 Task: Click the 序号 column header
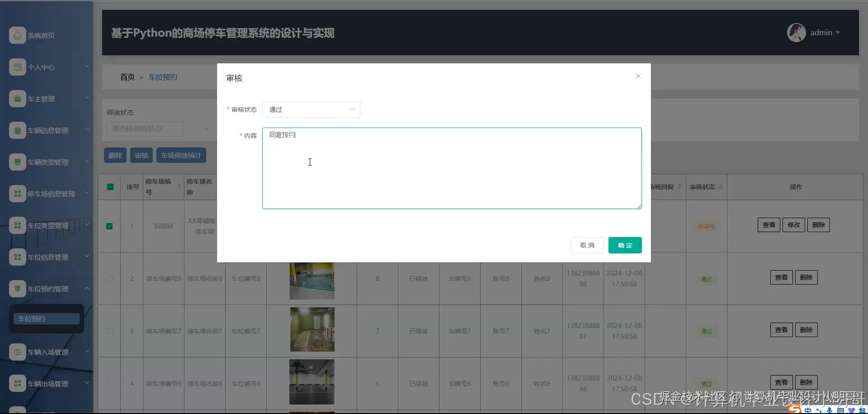(133, 187)
